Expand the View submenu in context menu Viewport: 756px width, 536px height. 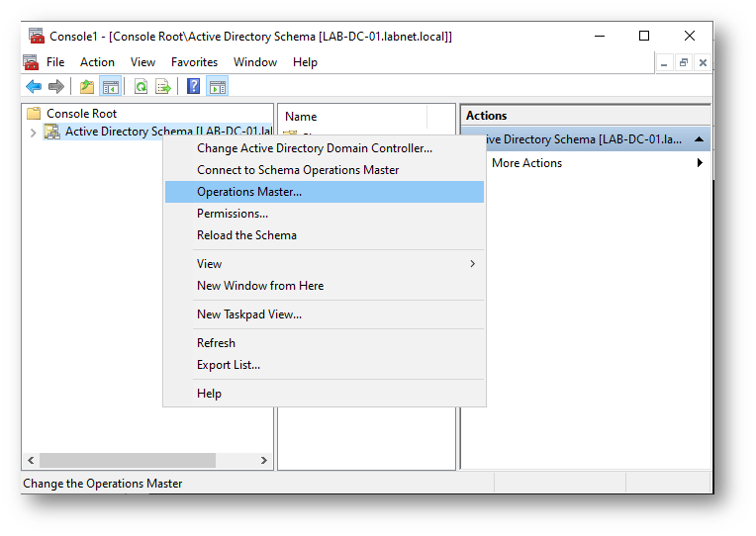tap(325, 264)
